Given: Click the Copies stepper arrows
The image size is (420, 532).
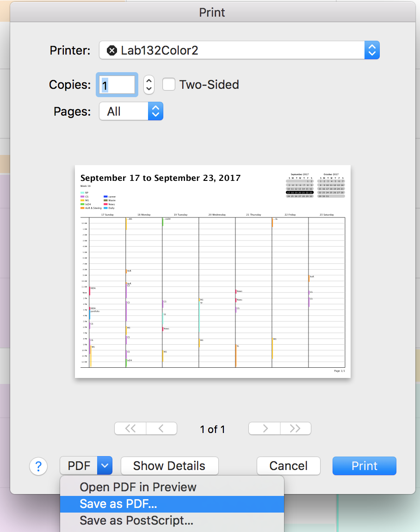Looking at the screenshot, I should tap(148, 85).
